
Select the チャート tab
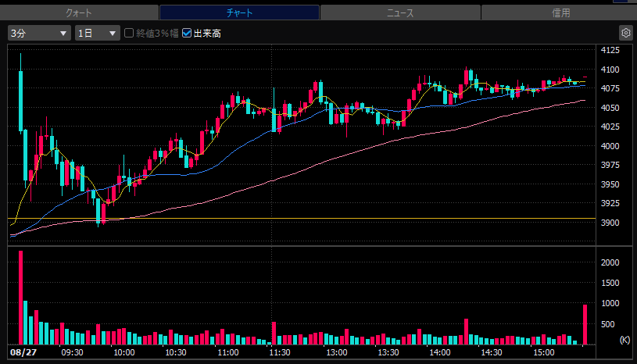pos(239,12)
